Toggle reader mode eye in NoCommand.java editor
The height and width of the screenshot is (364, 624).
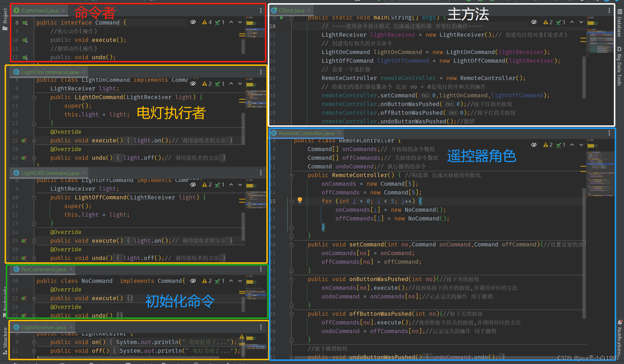coord(193,281)
